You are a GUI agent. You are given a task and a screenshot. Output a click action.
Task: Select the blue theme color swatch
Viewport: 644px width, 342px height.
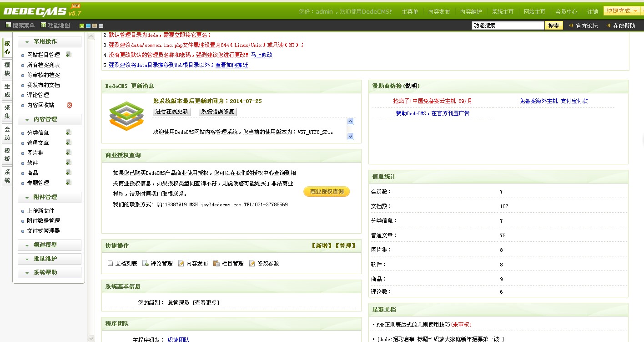(x=88, y=26)
